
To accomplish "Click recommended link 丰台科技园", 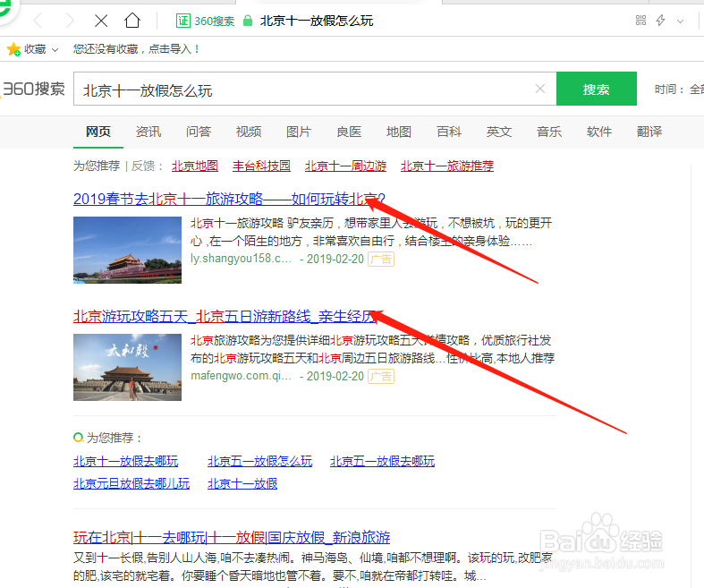I will [x=261, y=166].
